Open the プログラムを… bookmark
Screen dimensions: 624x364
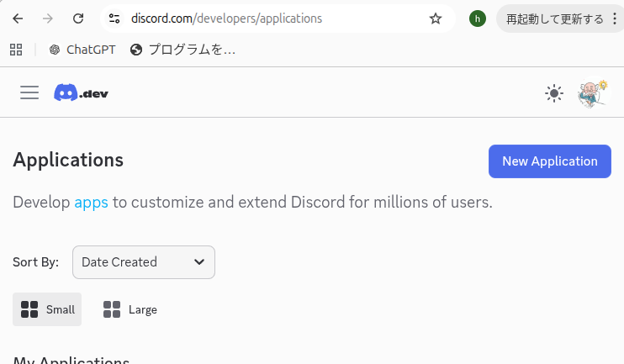[183, 50]
